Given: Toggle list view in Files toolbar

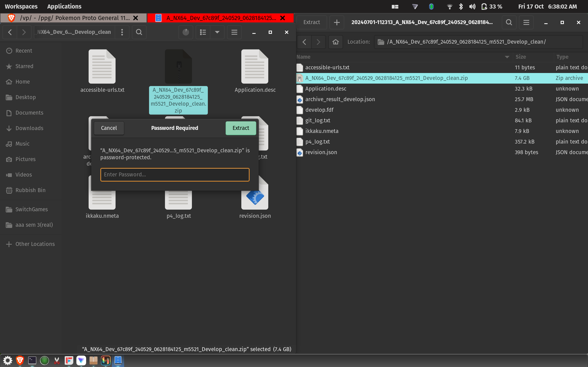Looking at the screenshot, I should [203, 32].
